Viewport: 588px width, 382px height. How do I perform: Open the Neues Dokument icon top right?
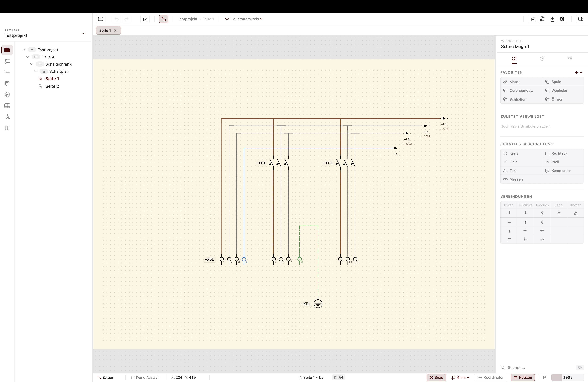[x=543, y=19]
